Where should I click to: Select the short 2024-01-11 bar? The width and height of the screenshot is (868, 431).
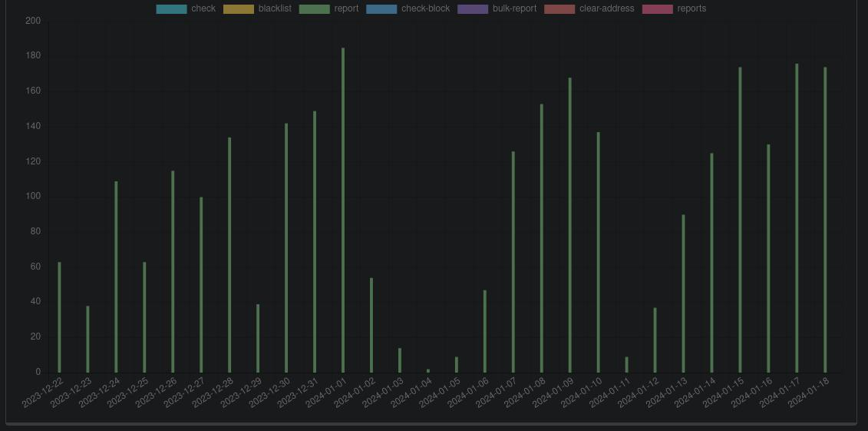627,364
